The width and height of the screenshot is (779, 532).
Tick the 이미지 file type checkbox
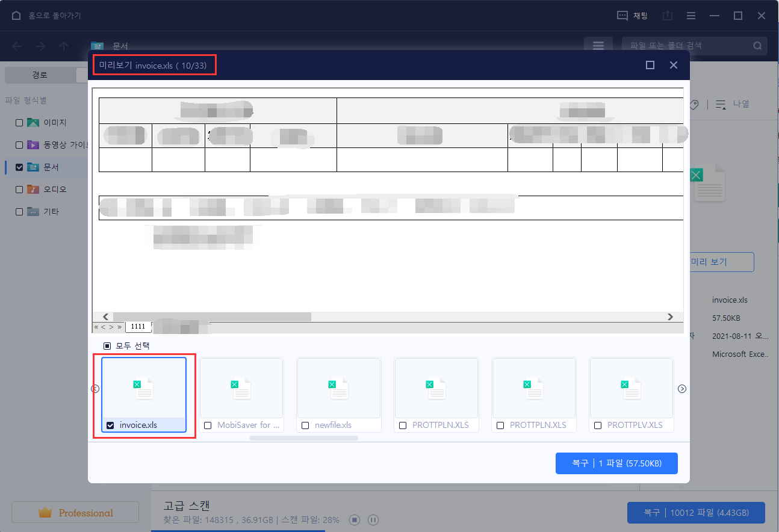click(x=19, y=123)
